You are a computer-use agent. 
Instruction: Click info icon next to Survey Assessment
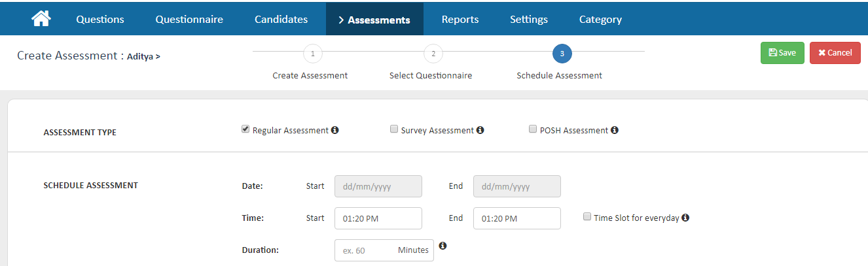pos(480,131)
